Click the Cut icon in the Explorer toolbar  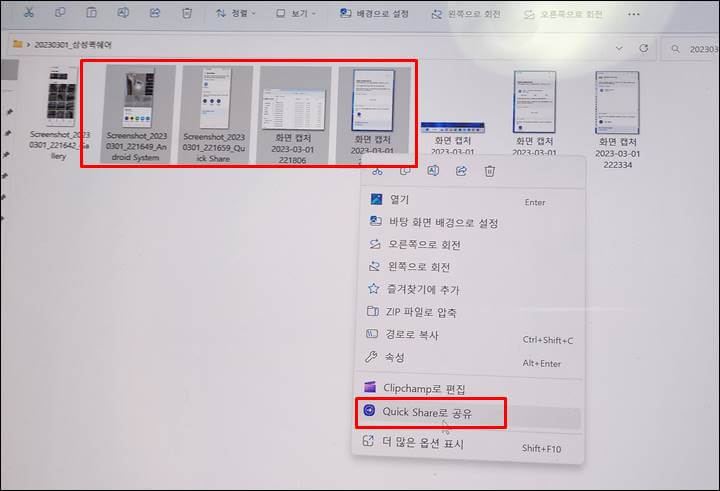coord(29,13)
